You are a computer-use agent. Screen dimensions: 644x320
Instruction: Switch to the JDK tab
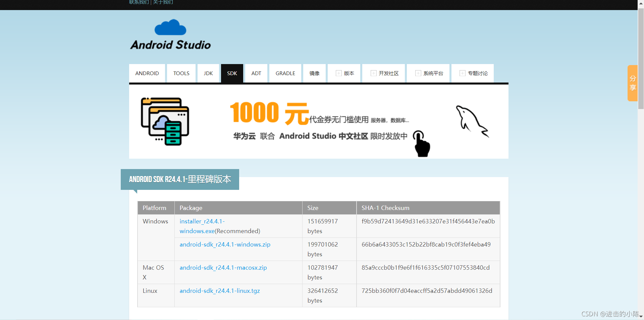coord(208,73)
